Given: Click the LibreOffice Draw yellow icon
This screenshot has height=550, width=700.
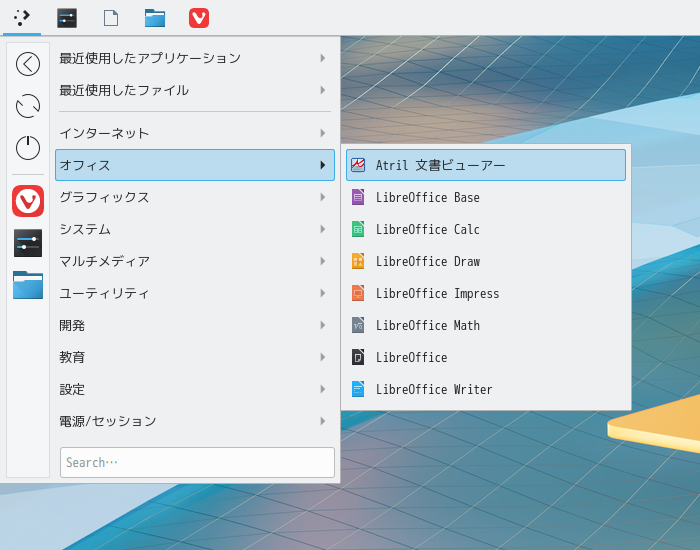Looking at the screenshot, I should pyautogui.click(x=358, y=261).
